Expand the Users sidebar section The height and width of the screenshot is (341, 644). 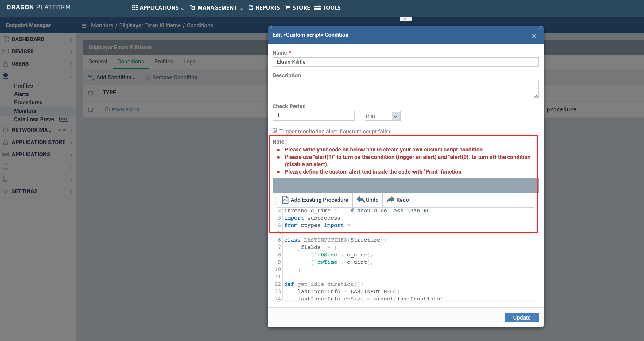(71, 64)
